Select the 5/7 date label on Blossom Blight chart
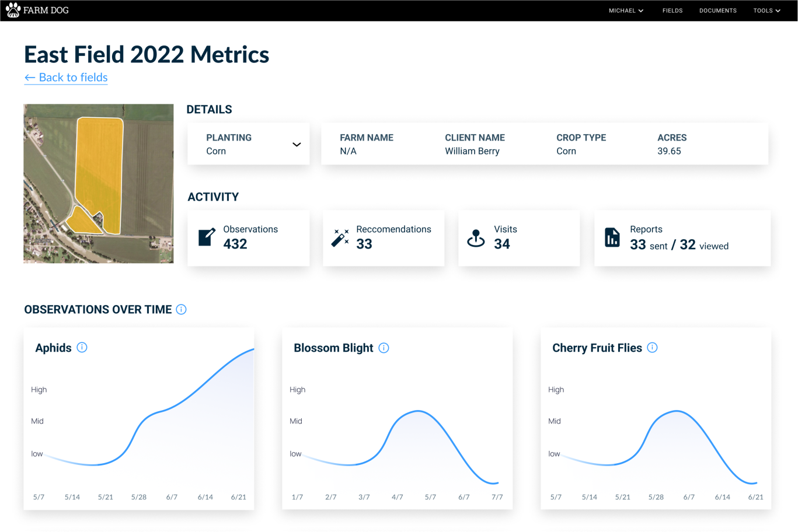Viewport: 798px width, 532px height. click(430, 497)
